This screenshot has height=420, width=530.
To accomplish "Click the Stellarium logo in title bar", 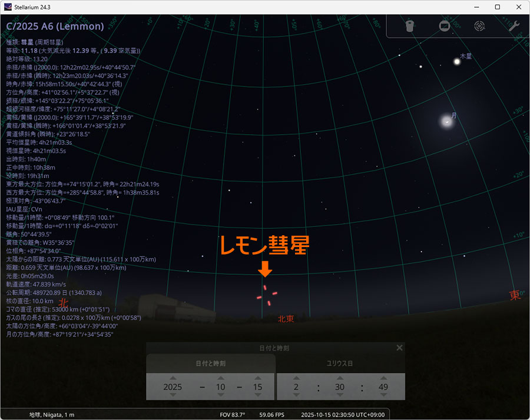I will point(7,6).
